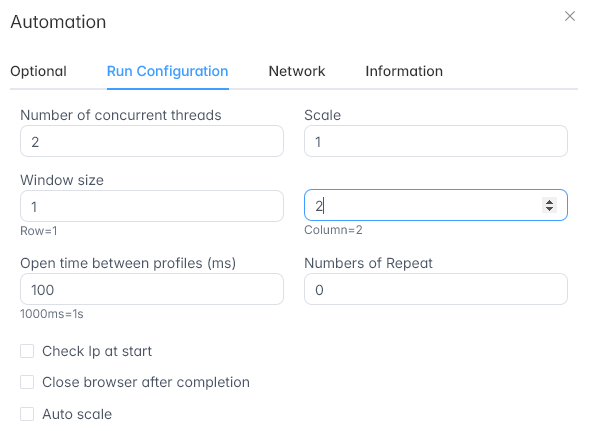
Task: Enable the Check Ip at start checkbox
Action: [27, 351]
